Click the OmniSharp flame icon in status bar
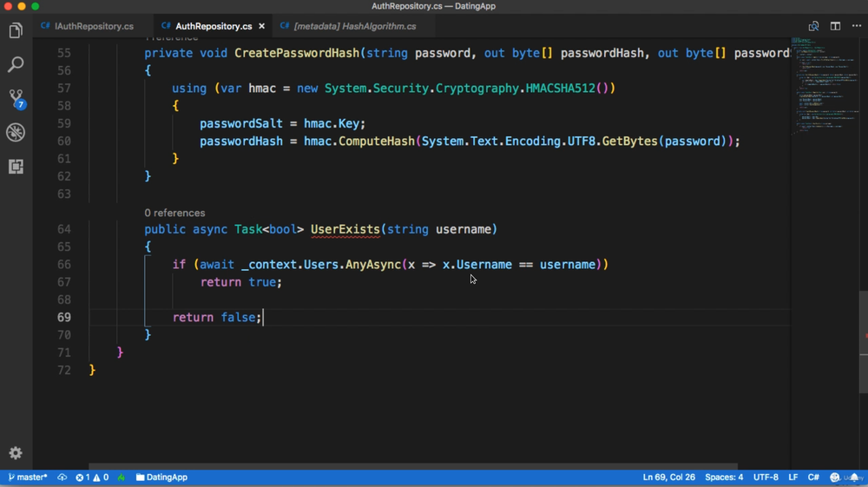 coord(122,477)
